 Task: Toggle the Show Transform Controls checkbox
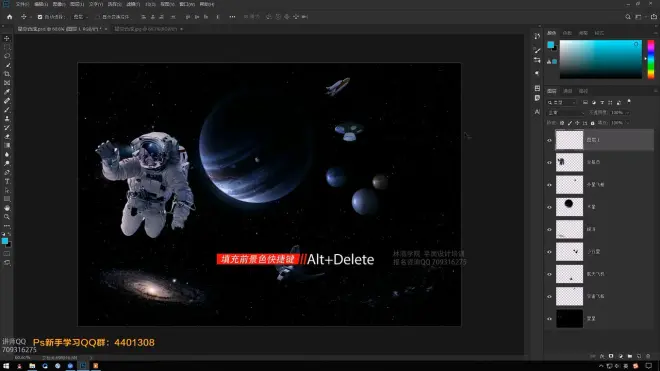point(98,17)
